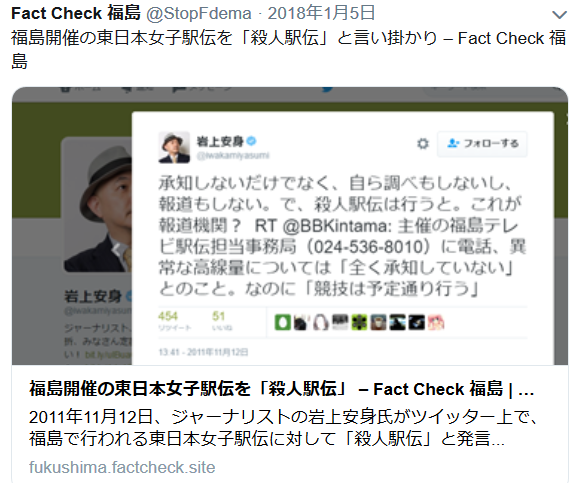Click the fukushima.factcheck.site domain link
The image size is (573, 483).
point(122,467)
